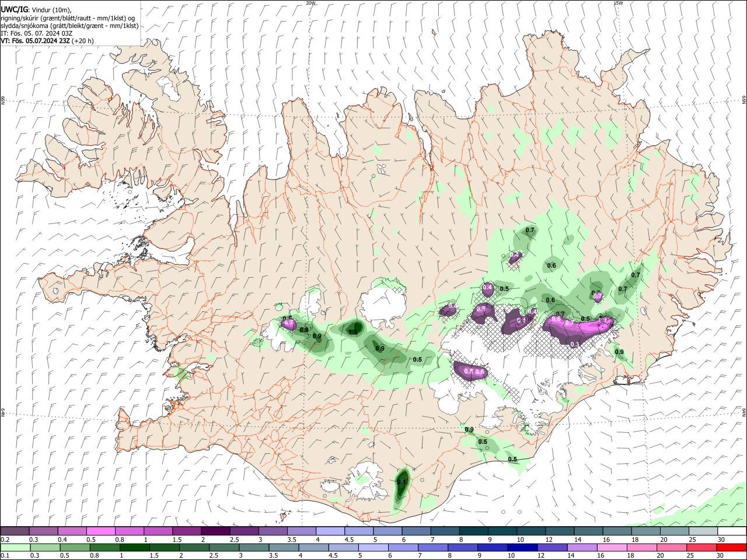Click the '2.1' precipitation value near the south coast
The image size is (747, 560).
[402, 482]
